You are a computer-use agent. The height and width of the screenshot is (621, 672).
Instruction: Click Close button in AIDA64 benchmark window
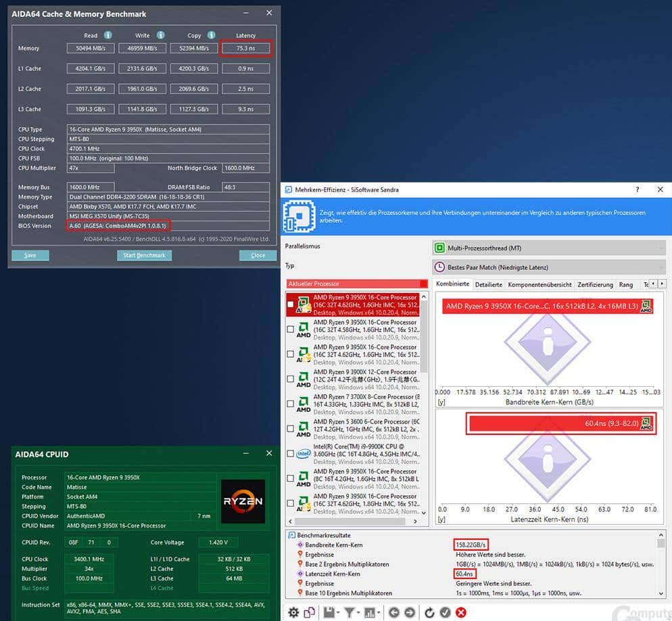coord(258,256)
